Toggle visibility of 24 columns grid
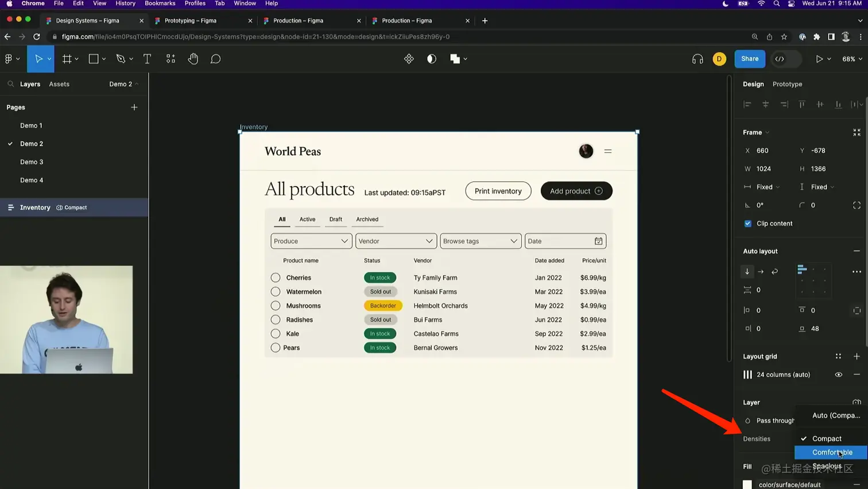Image resolution: width=868 pixels, height=489 pixels. pos(838,375)
